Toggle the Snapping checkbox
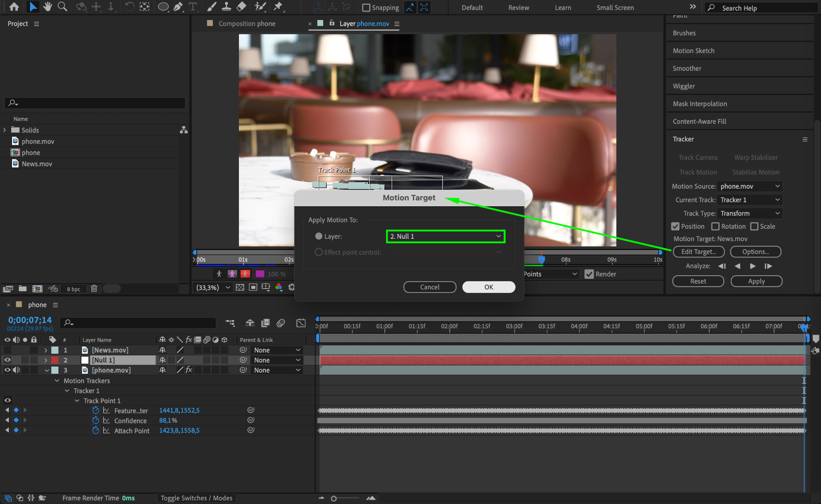Viewport: 821px width, 504px height. [x=366, y=8]
